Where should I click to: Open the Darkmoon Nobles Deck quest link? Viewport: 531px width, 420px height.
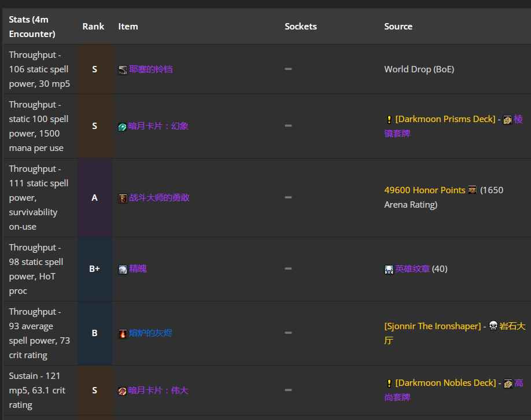[445, 383]
